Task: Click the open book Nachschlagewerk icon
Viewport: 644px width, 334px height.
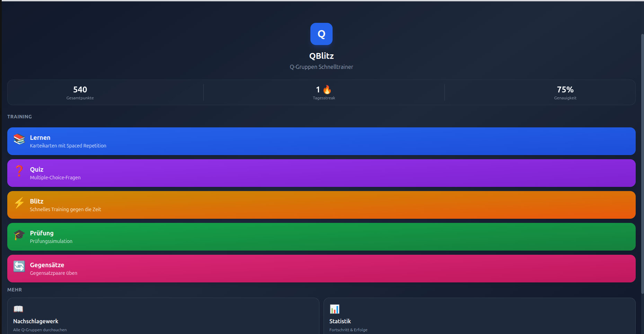Action: [18, 309]
